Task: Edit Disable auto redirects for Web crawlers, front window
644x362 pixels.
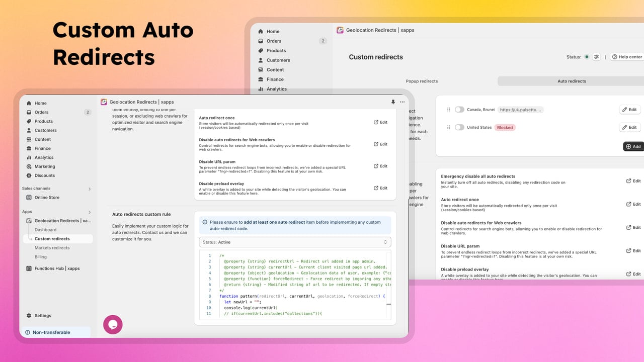Action: 380,144
